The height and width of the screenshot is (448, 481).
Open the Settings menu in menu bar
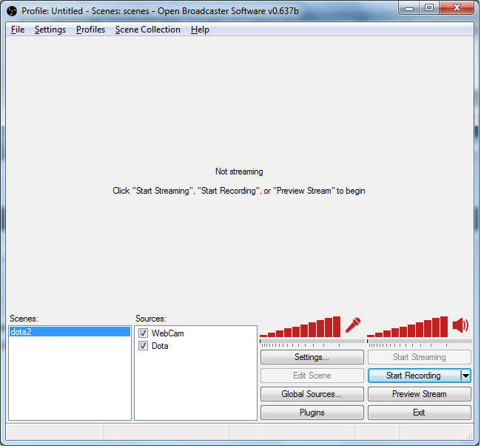coord(50,30)
